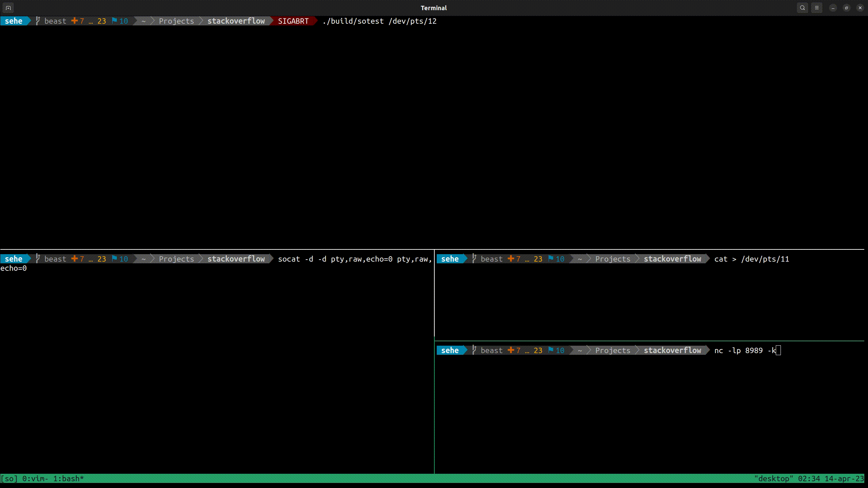This screenshot has height=488, width=868.
Task: Click the sehe user segment in nc pane prompt
Action: coord(450,350)
